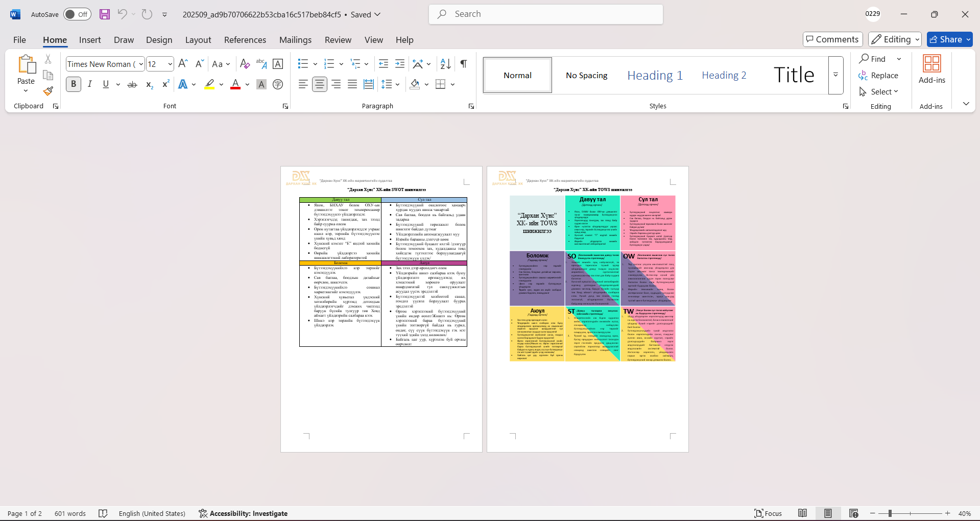
Task: Sort the selected text alphabetically
Action: click(x=445, y=64)
